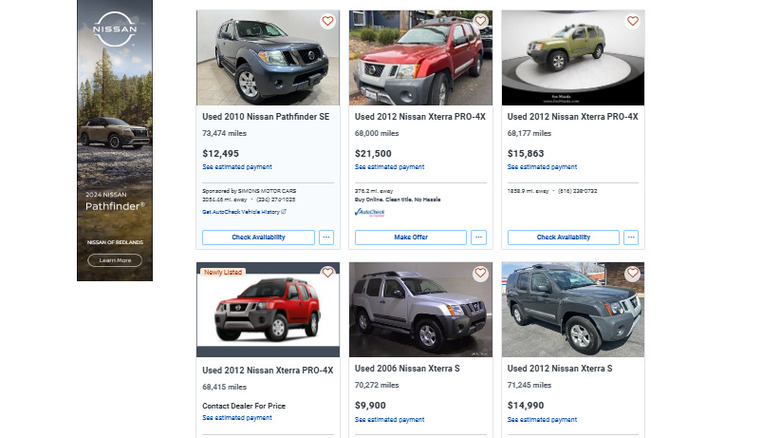Open more options for the $15,863 Xterra listing
This screenshot has height=438, width=780.
point(631,237)
